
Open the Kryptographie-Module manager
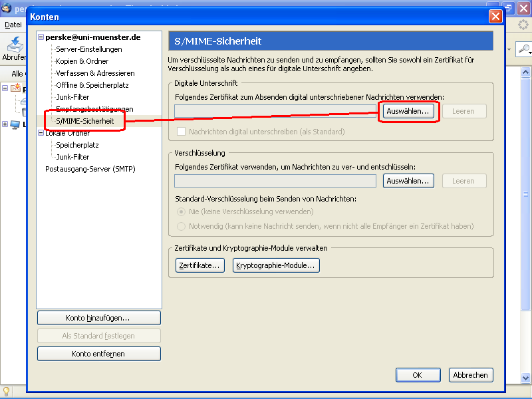point(277,265)
